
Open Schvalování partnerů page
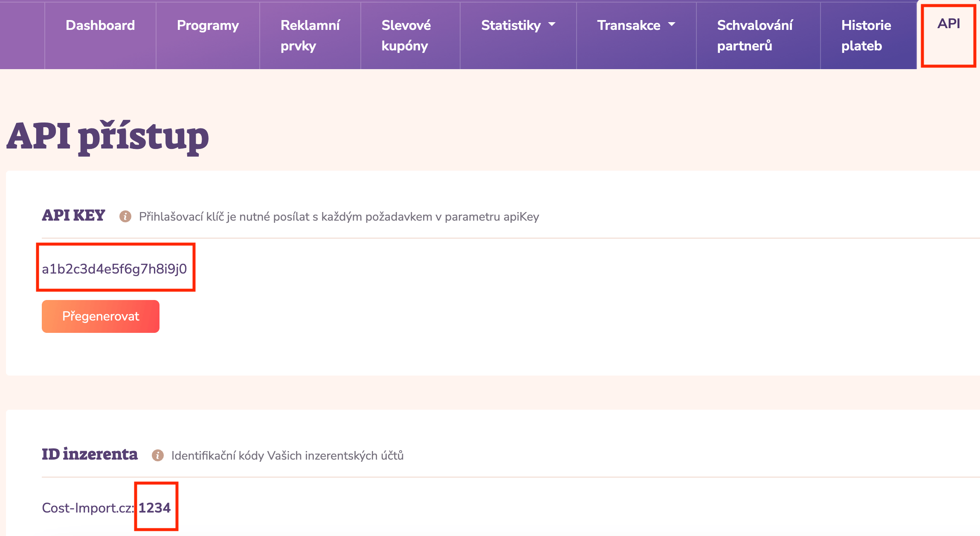point(755,35)
